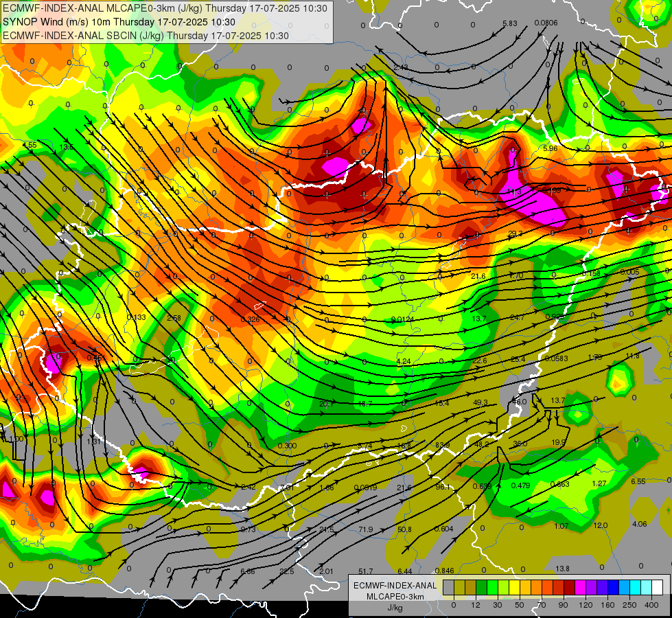Click the map value 4.55
The width and height of the screenshot is (672, 618).
coord(30,145)
